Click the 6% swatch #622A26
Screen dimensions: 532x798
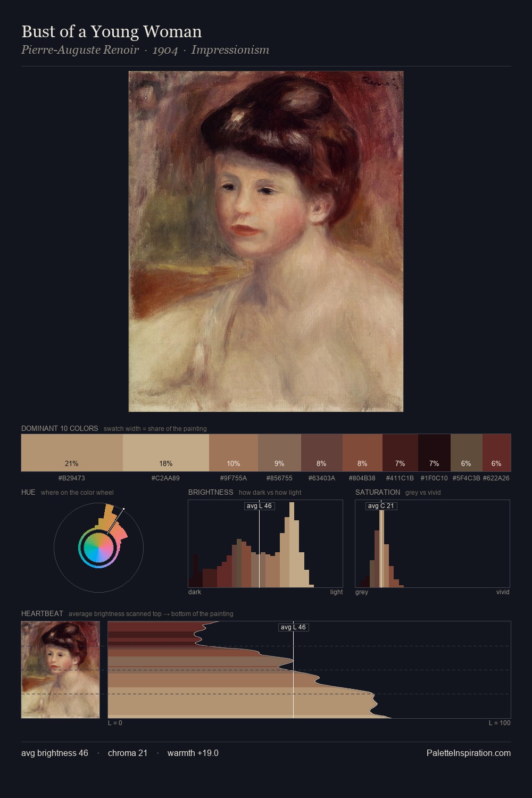(496, 453)
